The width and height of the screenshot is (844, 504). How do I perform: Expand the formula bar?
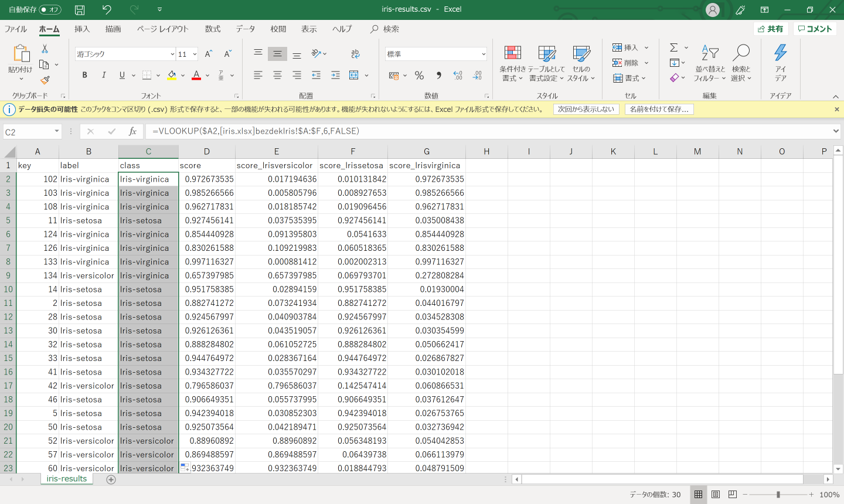pos(836,131)
